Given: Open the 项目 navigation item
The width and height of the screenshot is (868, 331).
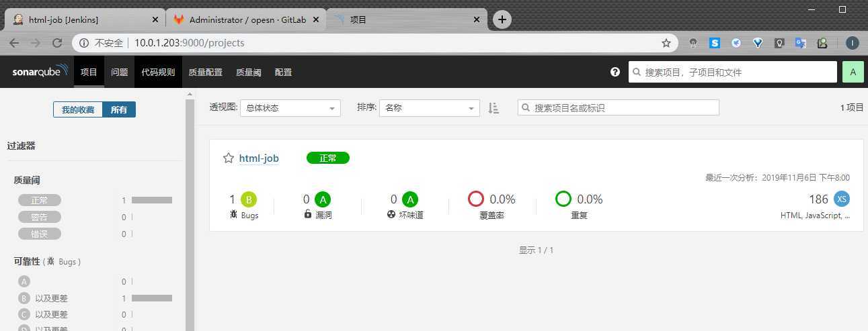Looking at the screenshot, I should 89,72.
